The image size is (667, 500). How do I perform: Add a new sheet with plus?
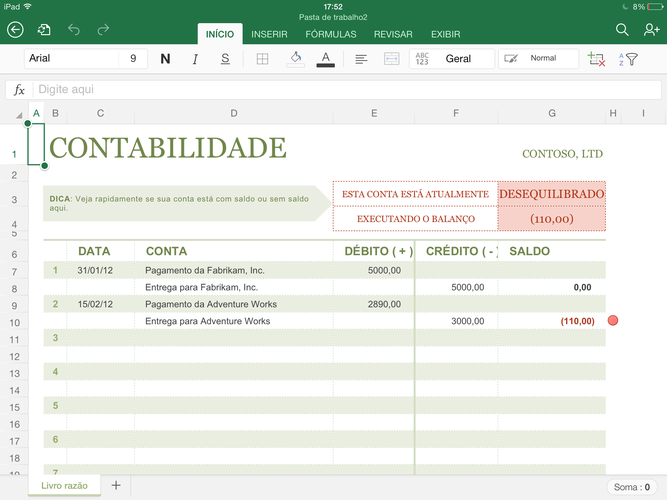116,486
